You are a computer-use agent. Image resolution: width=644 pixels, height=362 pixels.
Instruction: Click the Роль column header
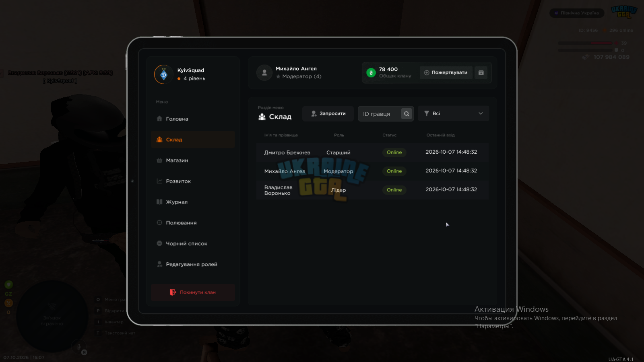(x=339, y=135)
